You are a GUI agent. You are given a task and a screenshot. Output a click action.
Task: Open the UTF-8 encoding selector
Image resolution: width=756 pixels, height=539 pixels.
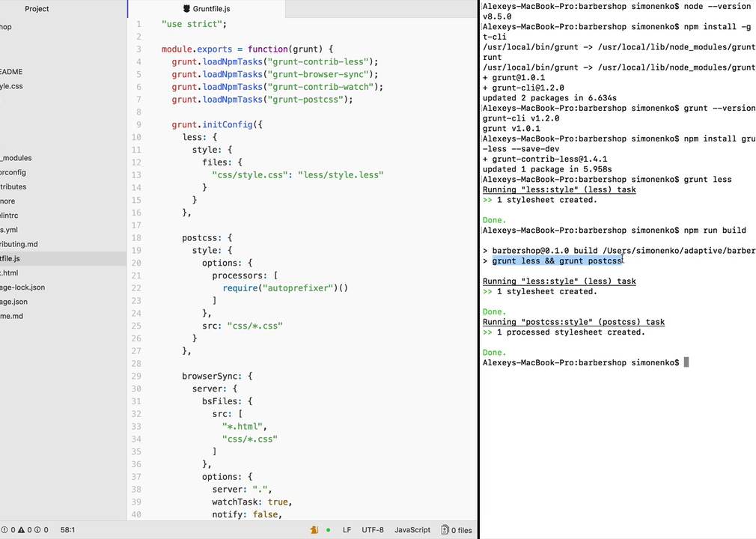point(373,530)
